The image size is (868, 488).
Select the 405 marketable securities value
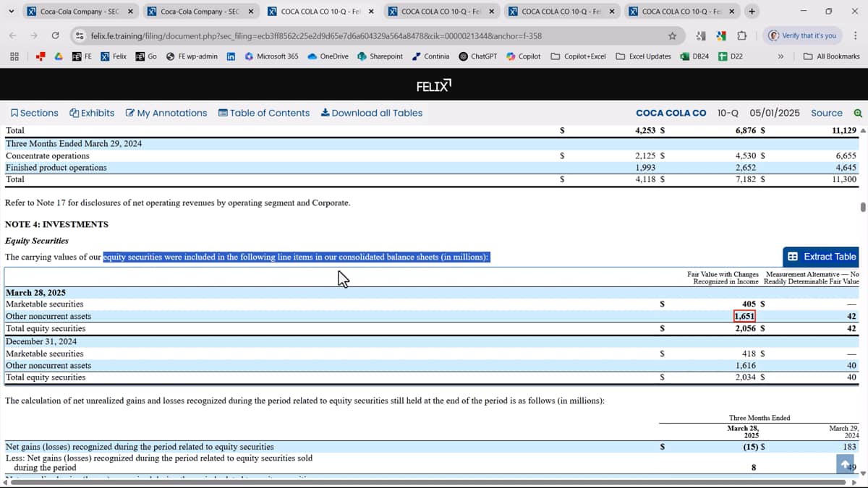point(749,304)
